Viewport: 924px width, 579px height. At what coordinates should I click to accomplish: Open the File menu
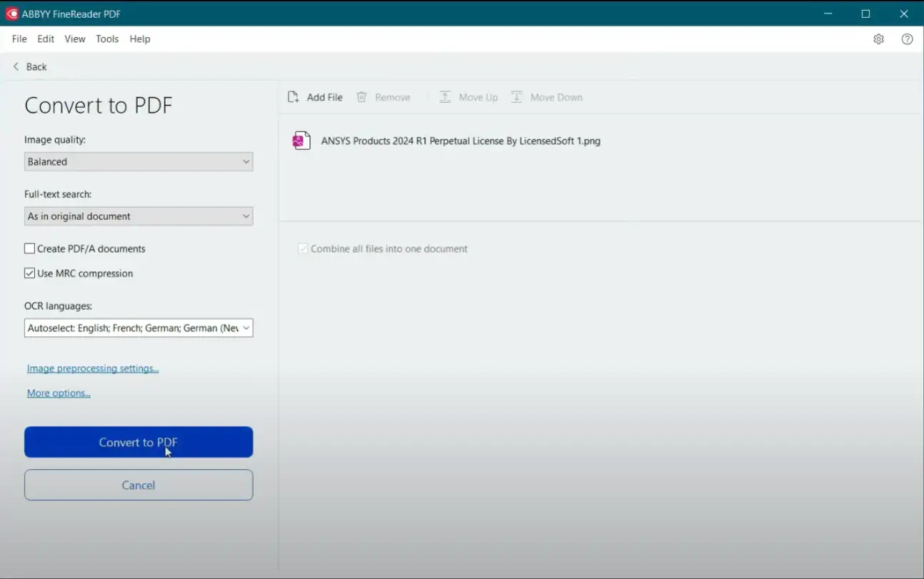click(x=19, y=39)
